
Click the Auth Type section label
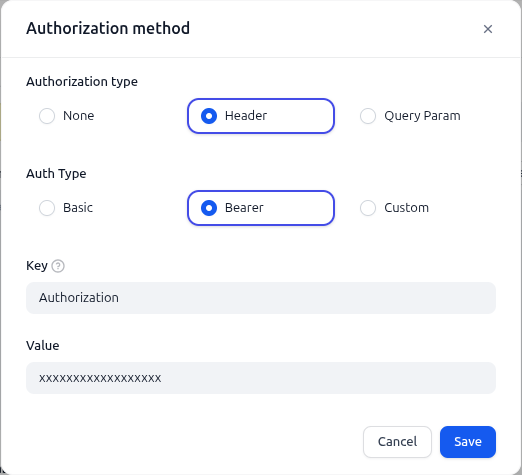click(x=56, y=174)
